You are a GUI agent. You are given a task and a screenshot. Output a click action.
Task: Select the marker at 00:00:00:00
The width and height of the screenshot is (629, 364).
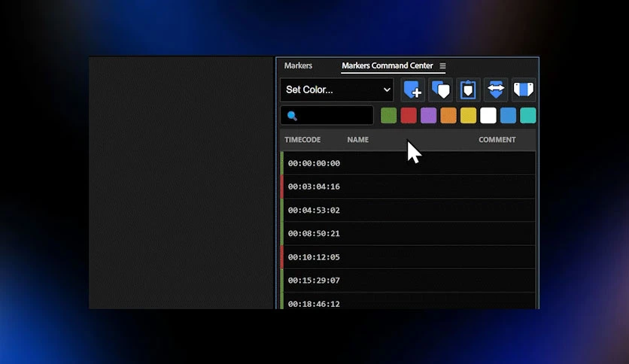pyautogui.click(x=408, y=163)
